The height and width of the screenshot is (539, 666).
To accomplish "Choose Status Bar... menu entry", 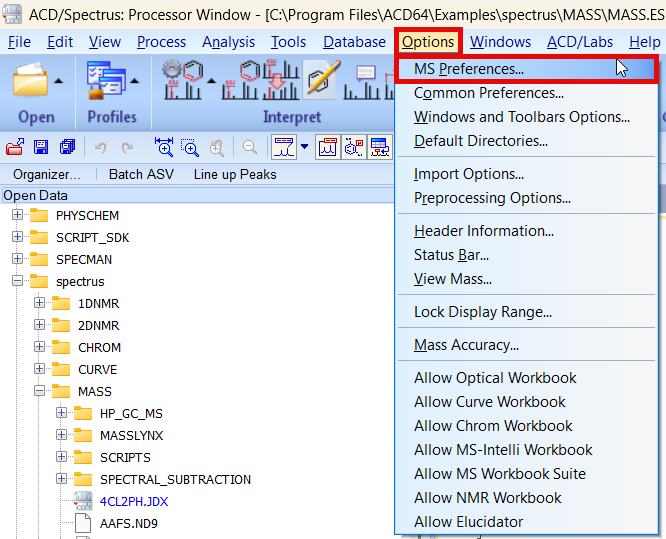I will [x=527, y=255].
